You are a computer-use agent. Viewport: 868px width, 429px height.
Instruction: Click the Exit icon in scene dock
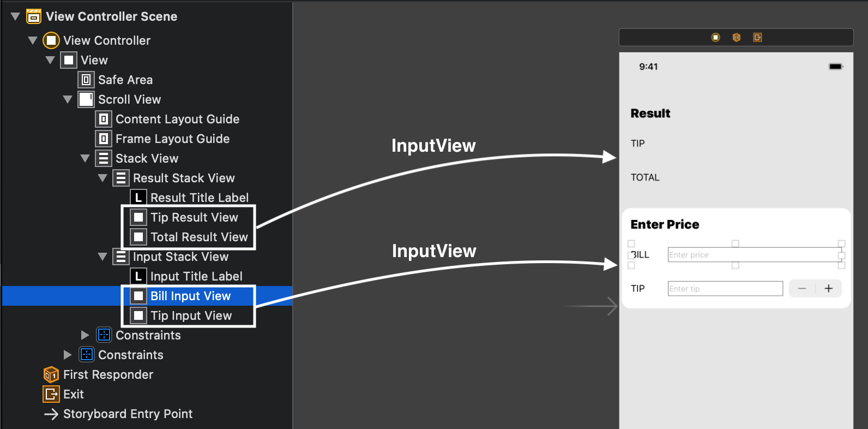(757, 37)
